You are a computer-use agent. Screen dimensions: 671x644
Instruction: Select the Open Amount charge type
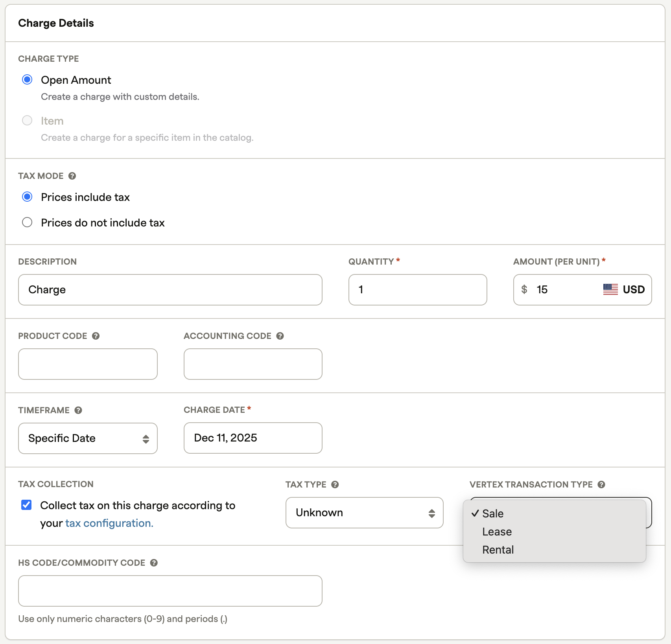[27, 80]
